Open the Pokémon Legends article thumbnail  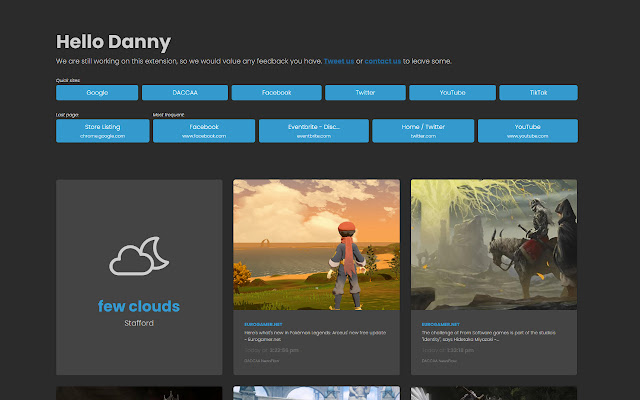(x=316, y=244)
